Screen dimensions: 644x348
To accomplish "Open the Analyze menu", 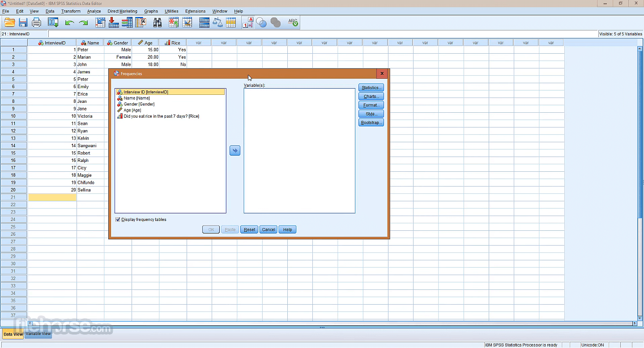I will (94, 11).
